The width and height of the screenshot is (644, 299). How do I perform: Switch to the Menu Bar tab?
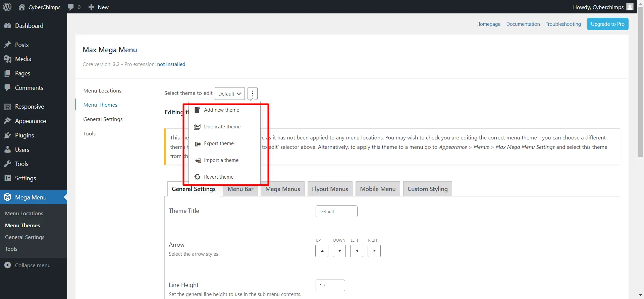(x=240, y=189)
